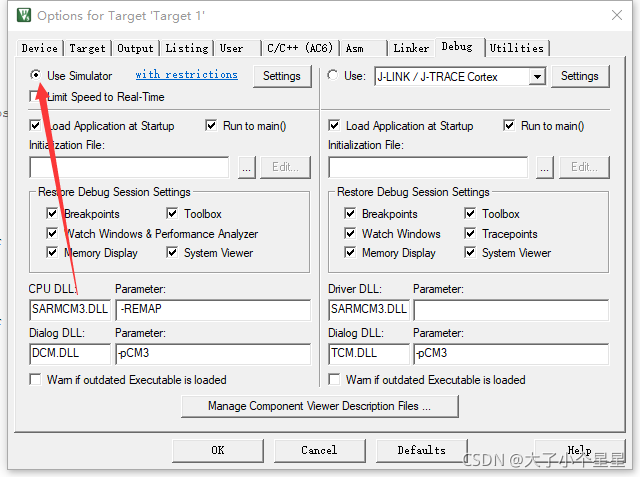Toggle simulator Toolbox checkbox
This screenshot has width=640, height=477.
pyautogui.click(x=172, y=213)
